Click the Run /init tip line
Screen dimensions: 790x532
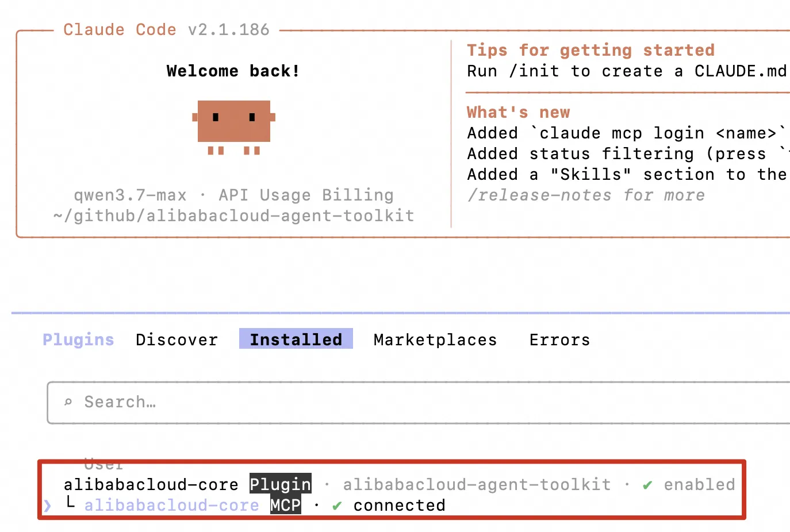(x=627, y=71)
